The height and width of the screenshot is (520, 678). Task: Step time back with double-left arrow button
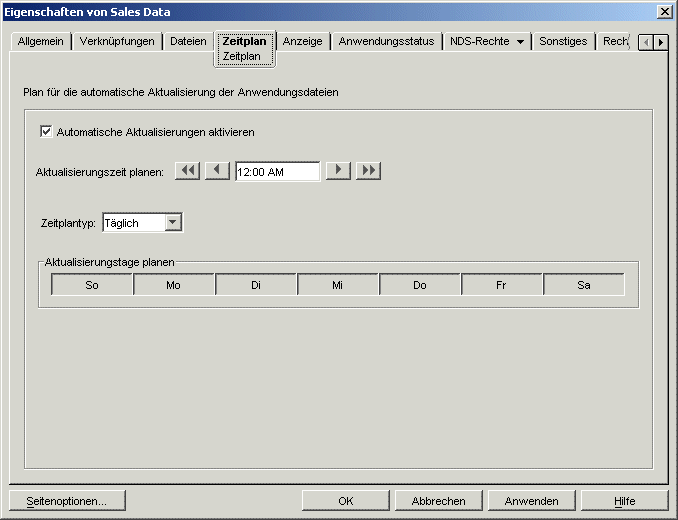(188, 171)
